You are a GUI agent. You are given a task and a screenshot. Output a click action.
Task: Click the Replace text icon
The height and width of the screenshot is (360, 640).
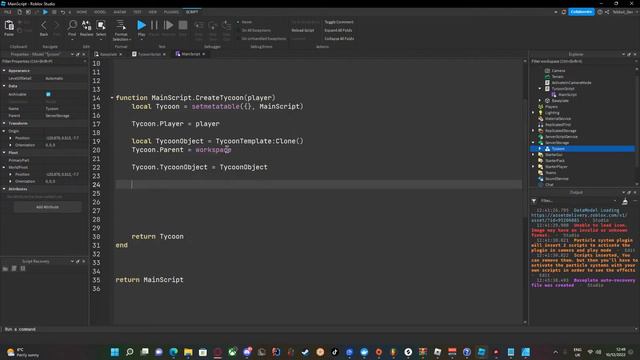[87, 25]
